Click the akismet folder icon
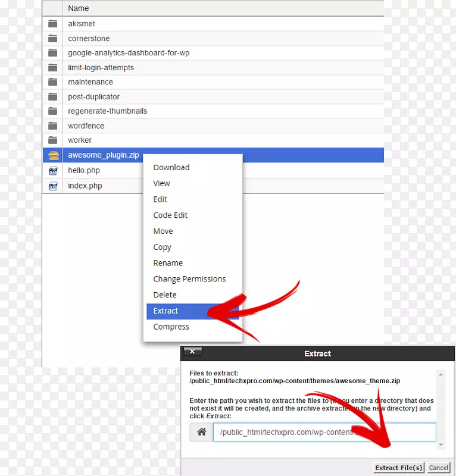This screenshot has width=456, height=476. click(52, 24)
